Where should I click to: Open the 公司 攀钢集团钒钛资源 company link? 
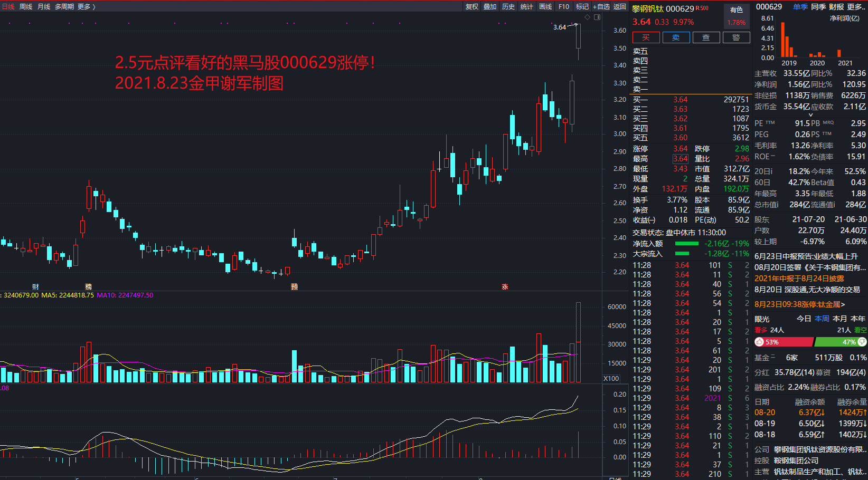[x=810, y=449]
